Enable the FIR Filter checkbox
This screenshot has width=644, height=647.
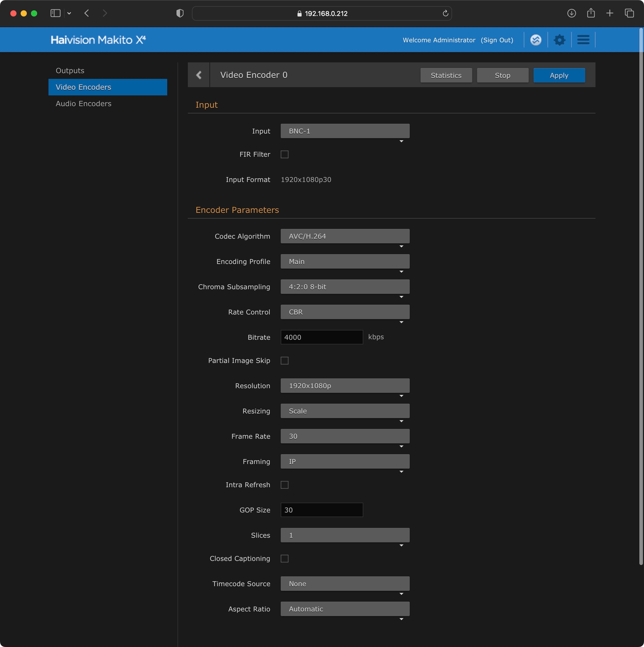pos(285,154)
